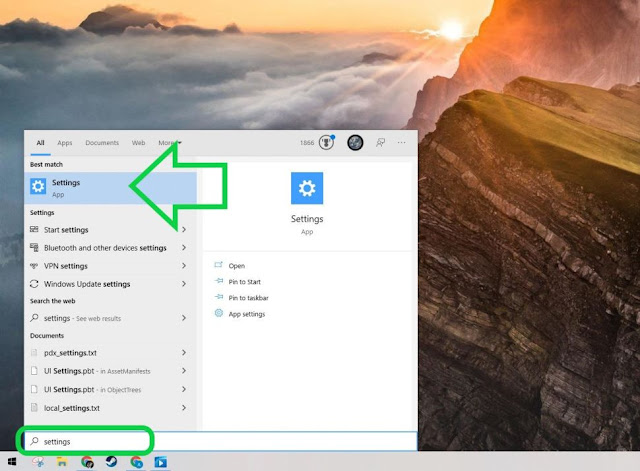The width and height of the screenshot is (640, 471).
Task: Open File Explorer from the taskbar
Action: pyautogui.click(x=62, y=462)
